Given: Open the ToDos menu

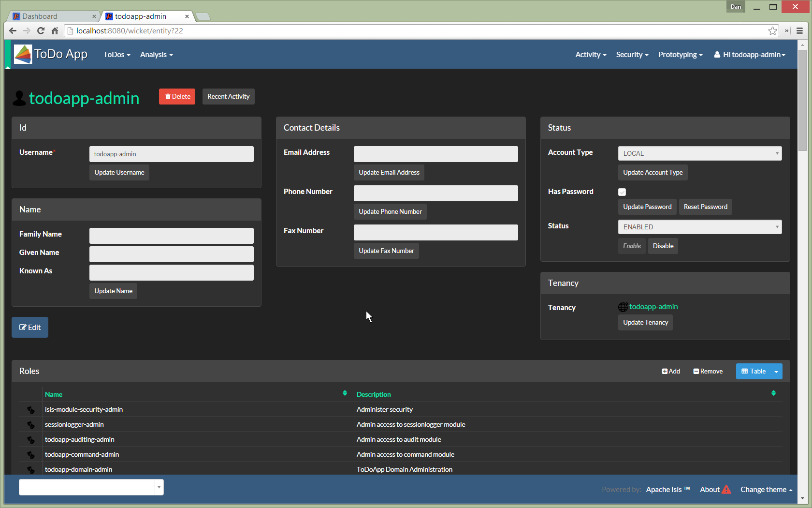Looking at the screenshot, I should (116, 55).
